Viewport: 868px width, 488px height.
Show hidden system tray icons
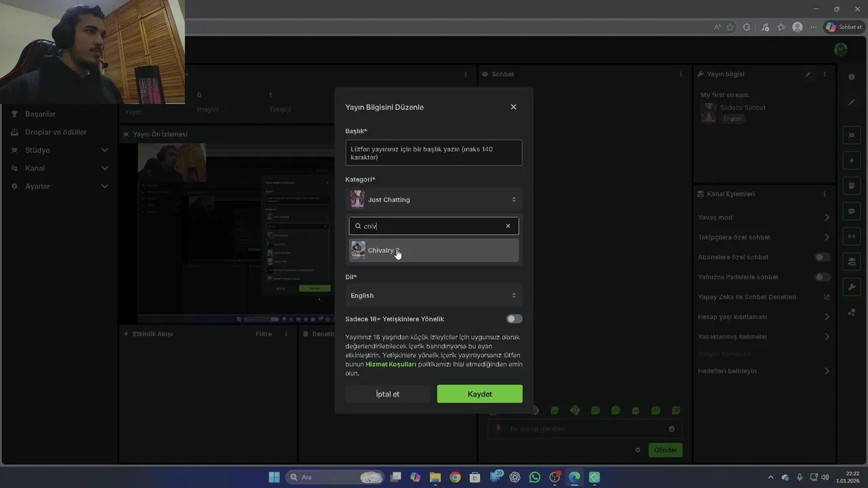[x=770, y=477]
